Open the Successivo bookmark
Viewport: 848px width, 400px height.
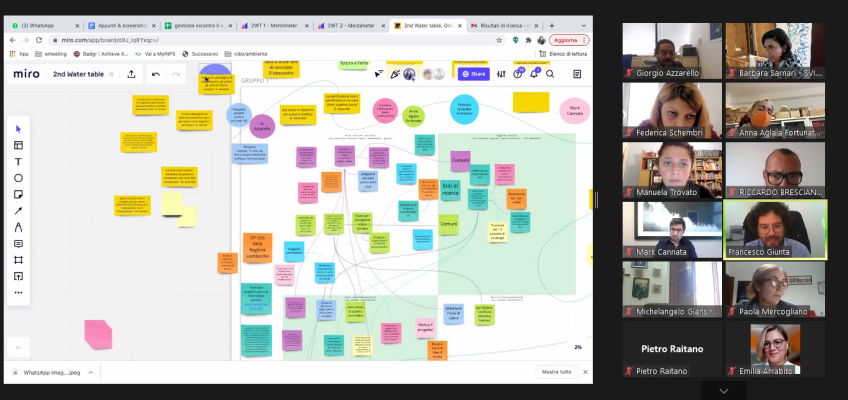pyautogui.click(x=200, y=54)
